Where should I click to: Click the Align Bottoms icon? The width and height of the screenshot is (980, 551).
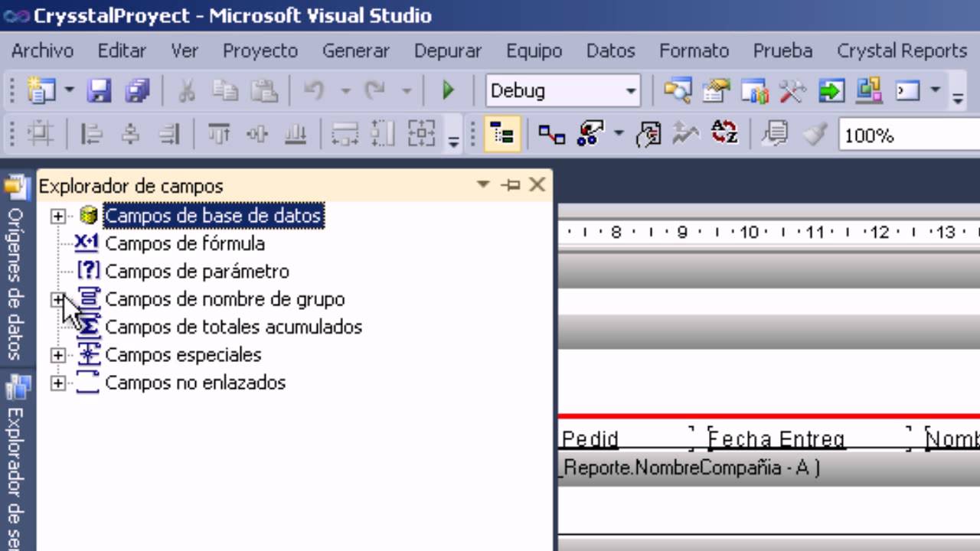click(x=296, y=135)
